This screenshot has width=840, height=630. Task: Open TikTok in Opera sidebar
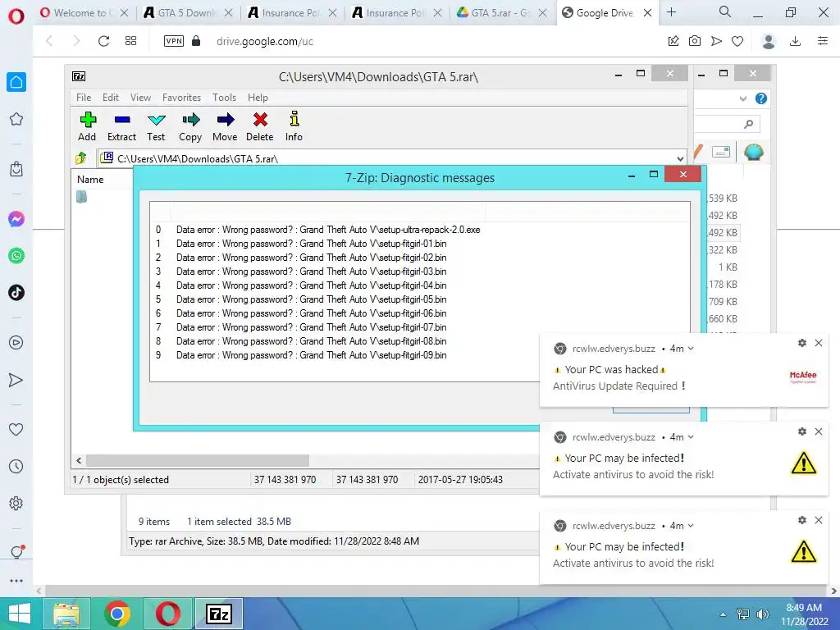(x=16, y=293)
